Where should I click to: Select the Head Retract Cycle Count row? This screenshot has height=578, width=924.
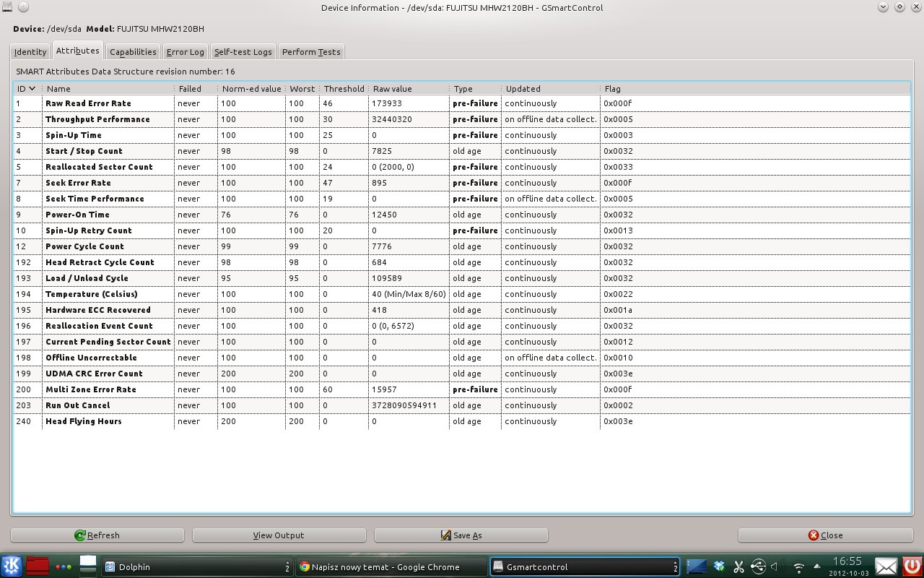(462, 262)
